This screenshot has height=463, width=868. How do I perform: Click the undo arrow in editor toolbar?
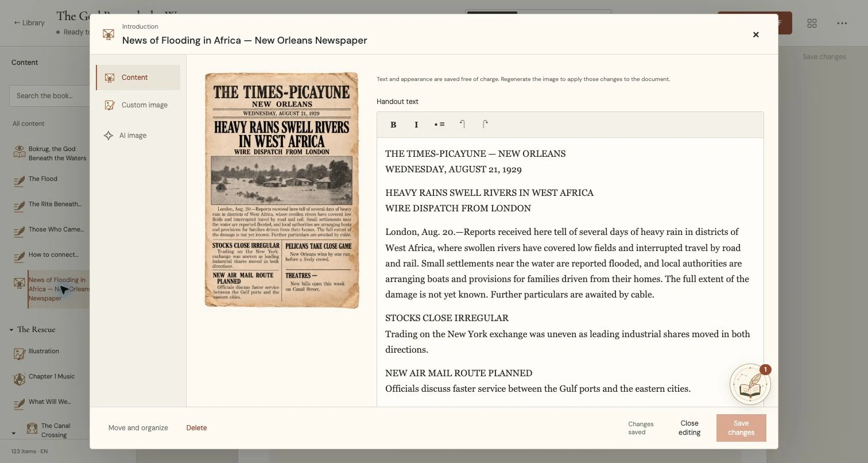pyautogui.click(x=462, y=125)
